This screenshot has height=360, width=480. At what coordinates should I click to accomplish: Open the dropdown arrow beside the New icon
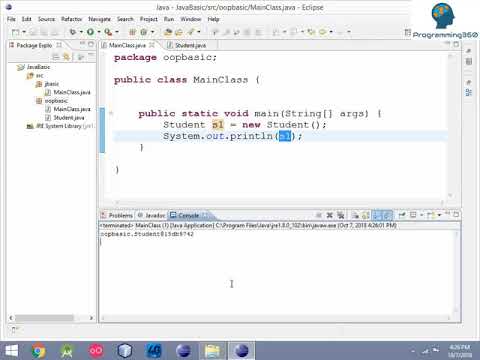pos(24,32)
